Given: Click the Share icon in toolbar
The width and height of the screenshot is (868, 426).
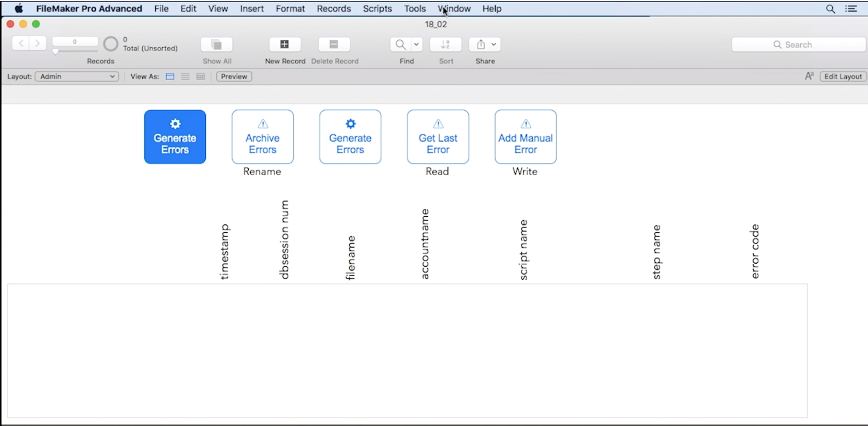Looking at the screenshot, I should coord(481,44).
